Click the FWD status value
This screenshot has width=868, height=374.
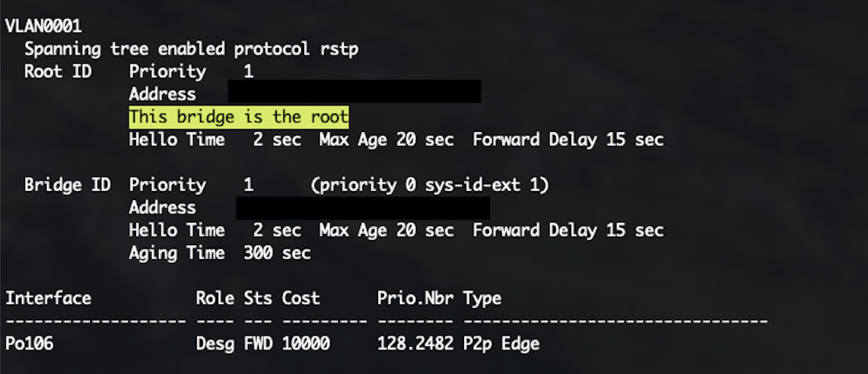(x=258, y=344)
